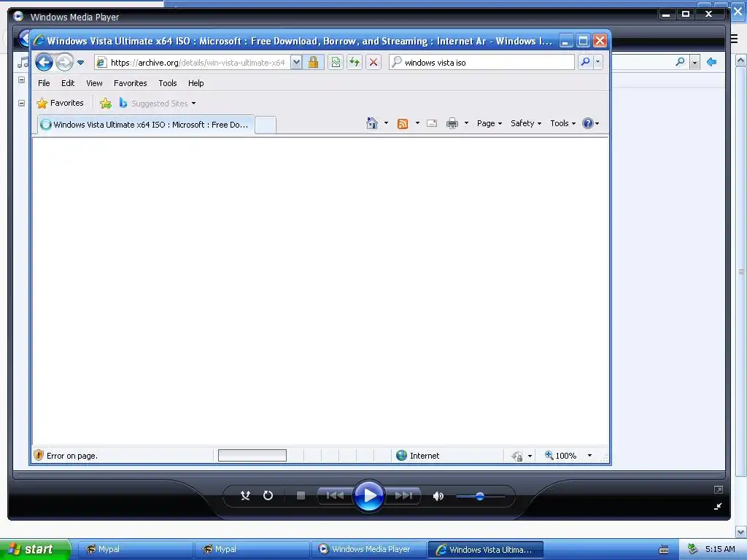Expand the Home button dropdown arrow
The image size is (747, 560).
386,123
